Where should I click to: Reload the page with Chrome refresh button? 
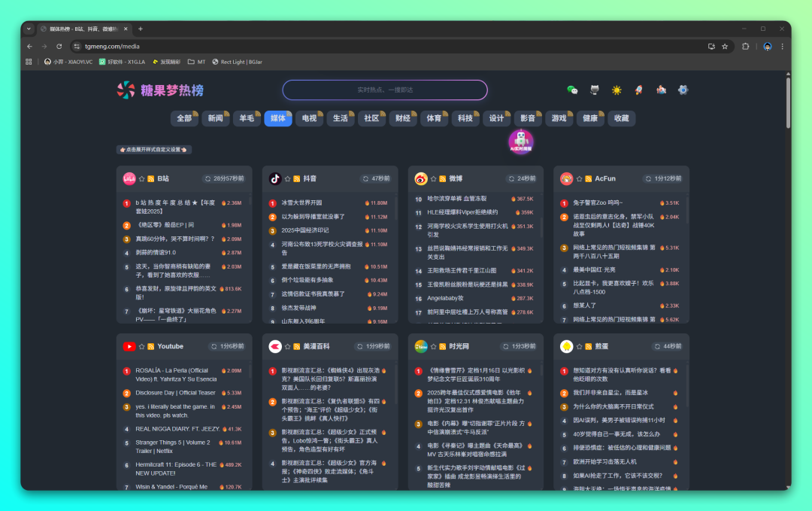59,47
